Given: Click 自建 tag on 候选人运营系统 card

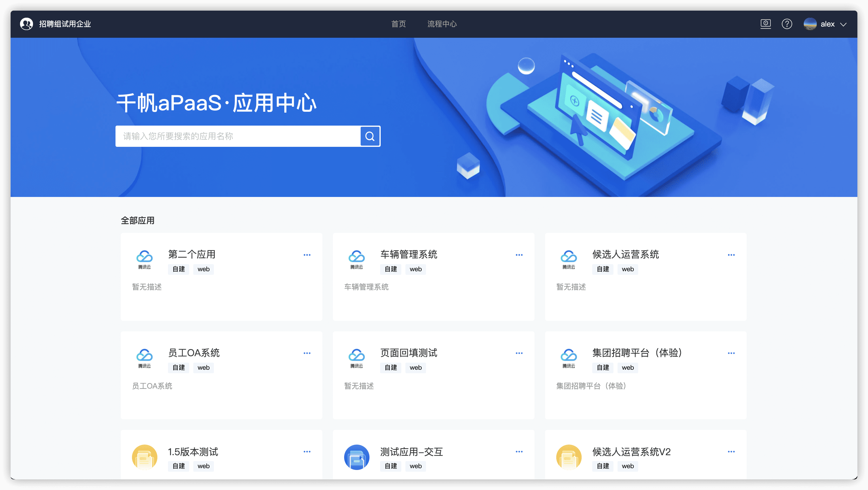Looking at the screenshot, I should point(603,269).
